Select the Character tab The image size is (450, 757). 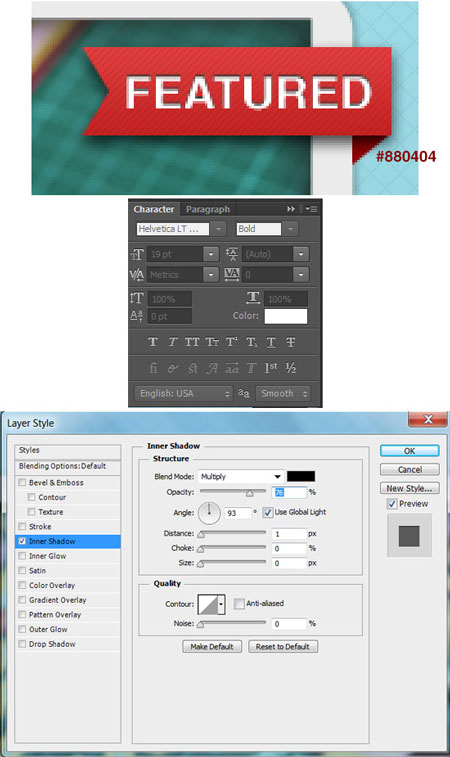154,210
